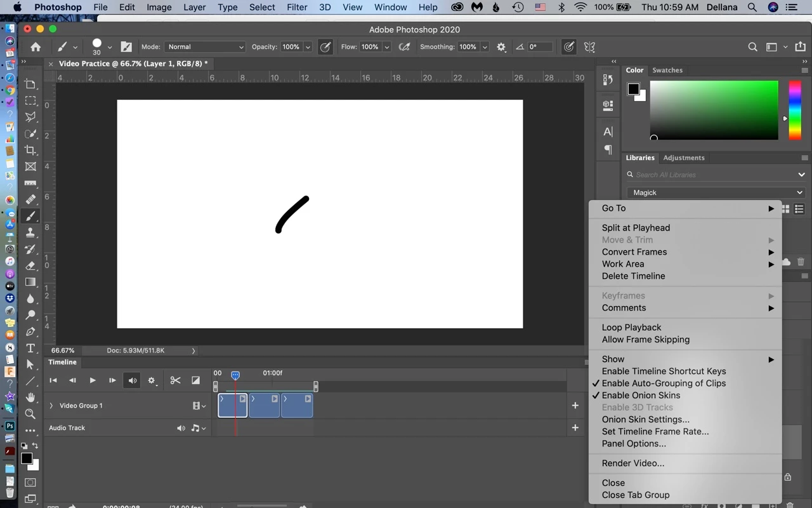Viewport: 812px width, 508px height.
Task: Toggle airbrush-style build-up button
Action: tap(404, 47)
